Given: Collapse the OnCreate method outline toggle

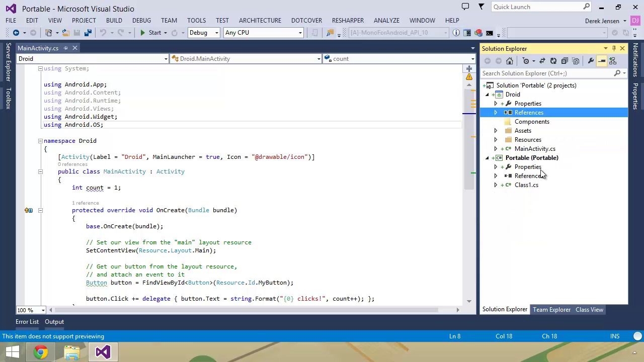Looking at the screenshot, I should click(x=40, y=210).
